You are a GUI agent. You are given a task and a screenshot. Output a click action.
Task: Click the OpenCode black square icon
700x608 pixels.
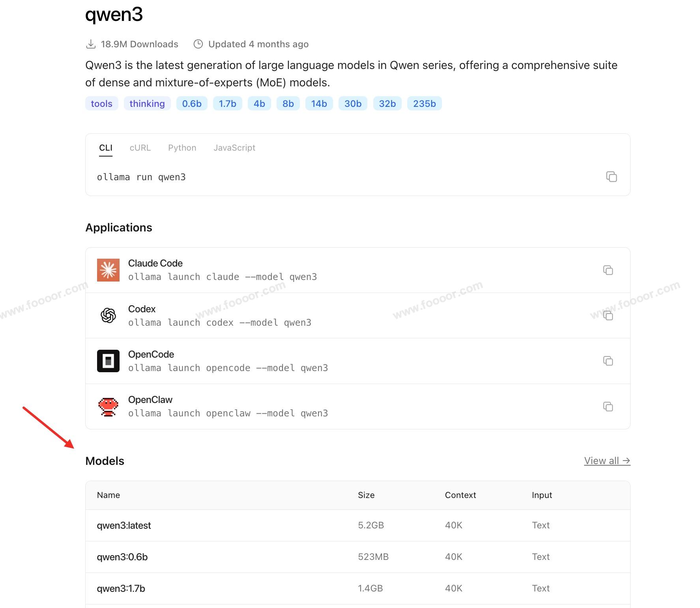click(108, 361)
